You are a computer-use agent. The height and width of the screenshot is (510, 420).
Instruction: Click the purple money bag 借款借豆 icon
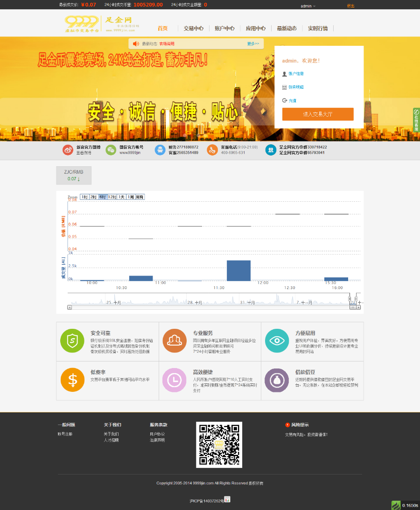click(x=277, y=380)
